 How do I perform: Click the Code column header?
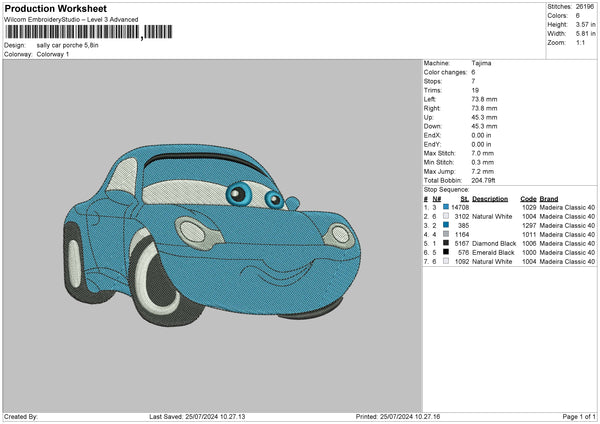[x=528, y=198]
